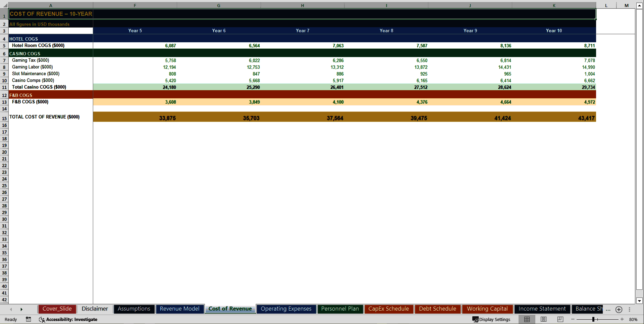The image size is (644, 324).
Task: Zoom in using the plus control
Action: click(622, 319)
